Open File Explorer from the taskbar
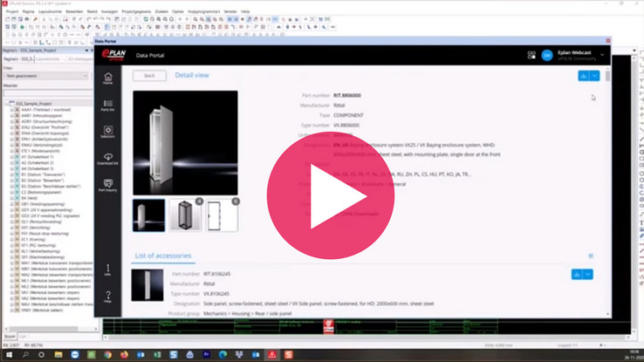 (x=58, y=355)
